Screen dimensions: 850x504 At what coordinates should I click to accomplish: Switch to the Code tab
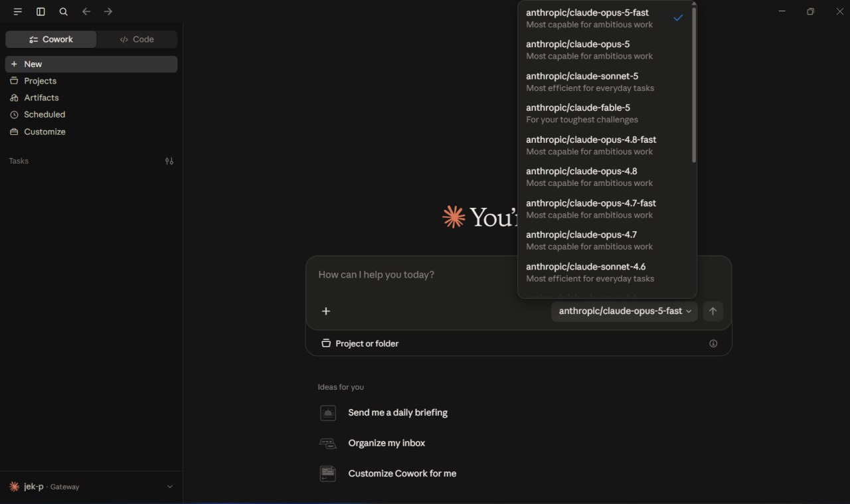(137, 39)
